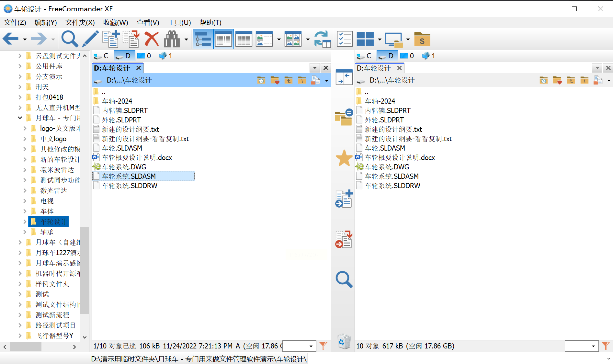
Task: Open the back history dropdown arrow
Action: 25,40
